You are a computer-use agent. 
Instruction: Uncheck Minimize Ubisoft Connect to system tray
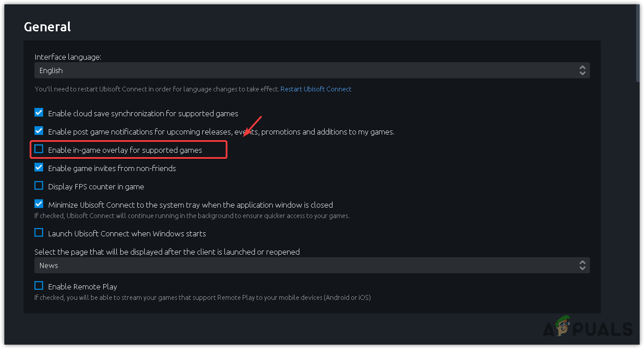click(39, 204)
